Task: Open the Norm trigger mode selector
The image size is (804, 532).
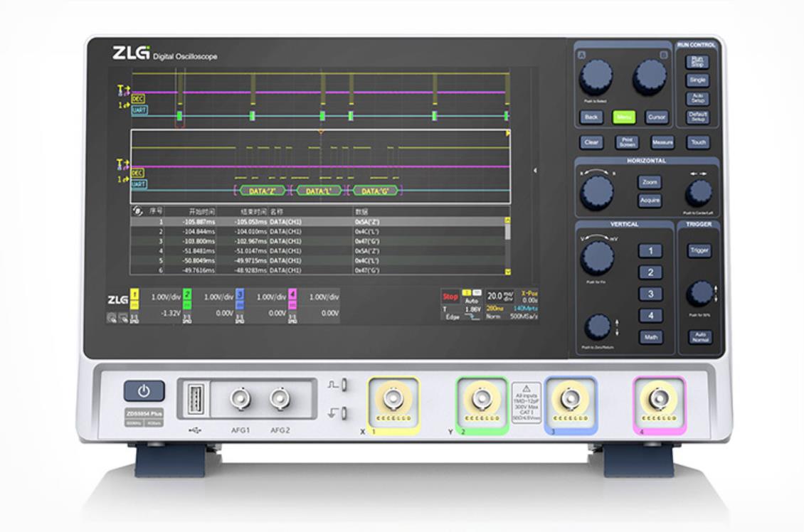Action: pos(492,317)
